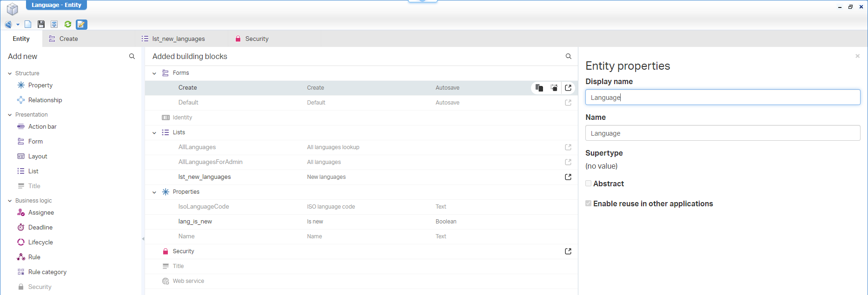This screenshot has width=868, height=295.
Task: Click the copy icon on Create form row
Action: point(539,88)
